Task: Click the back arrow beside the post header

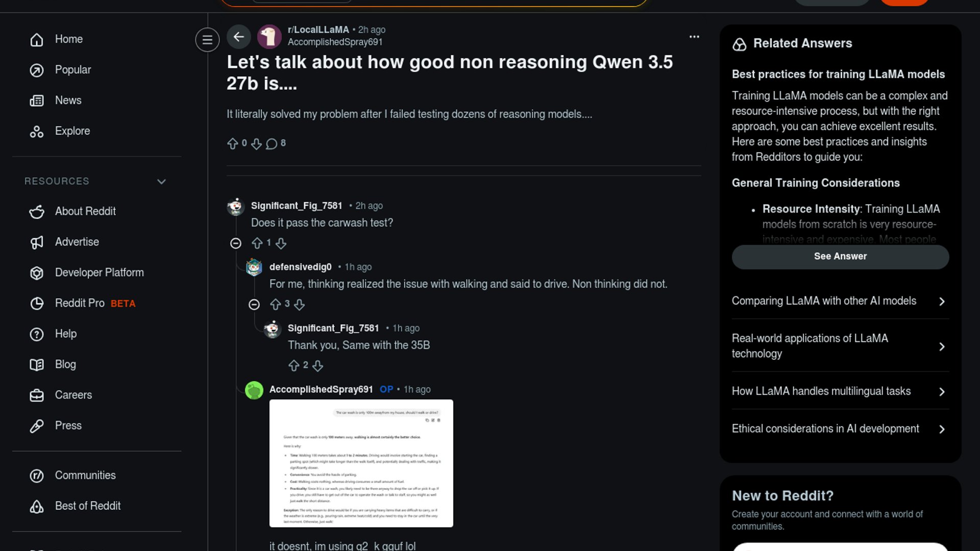Action: (x=238, y=37)
